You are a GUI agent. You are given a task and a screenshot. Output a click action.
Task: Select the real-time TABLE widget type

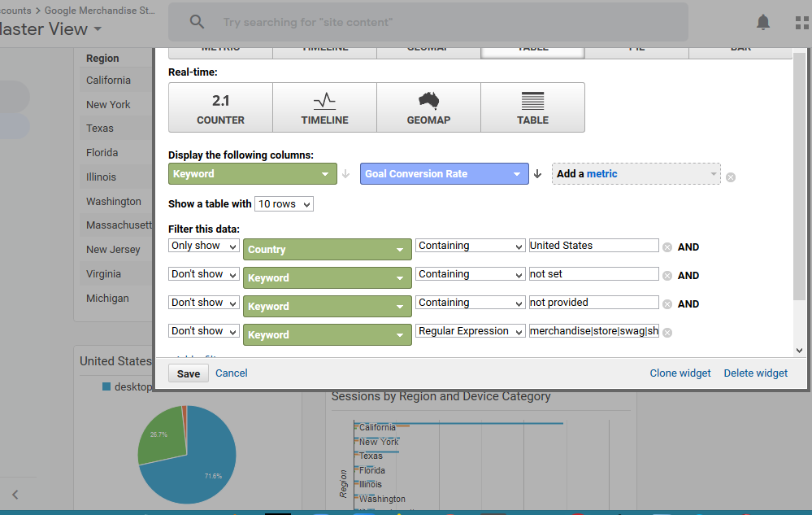point(533,107)
